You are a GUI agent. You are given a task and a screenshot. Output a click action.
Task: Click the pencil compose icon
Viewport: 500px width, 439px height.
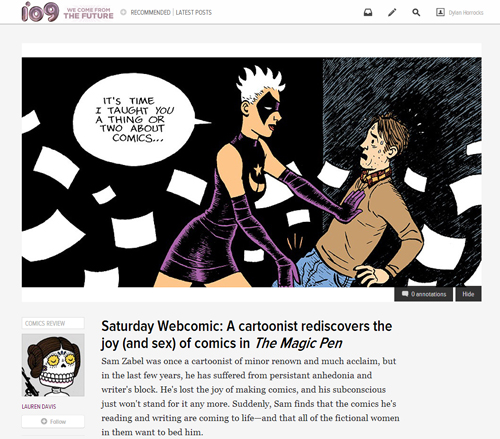392,13
